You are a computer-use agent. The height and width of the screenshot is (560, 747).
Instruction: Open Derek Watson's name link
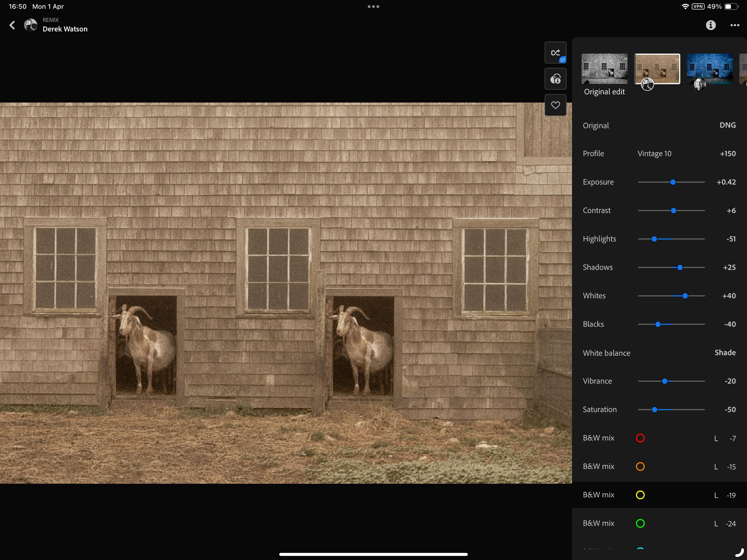(x=65, y=29)
